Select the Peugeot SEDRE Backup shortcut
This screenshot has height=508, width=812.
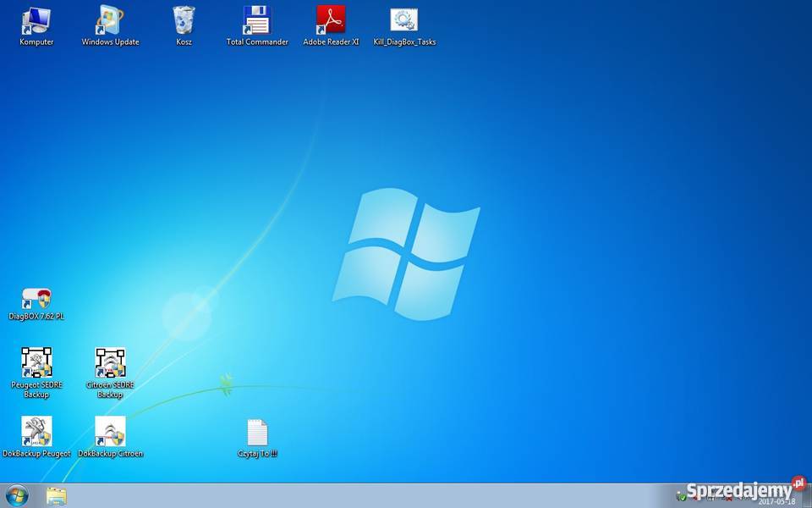click(x=36, y=363)
